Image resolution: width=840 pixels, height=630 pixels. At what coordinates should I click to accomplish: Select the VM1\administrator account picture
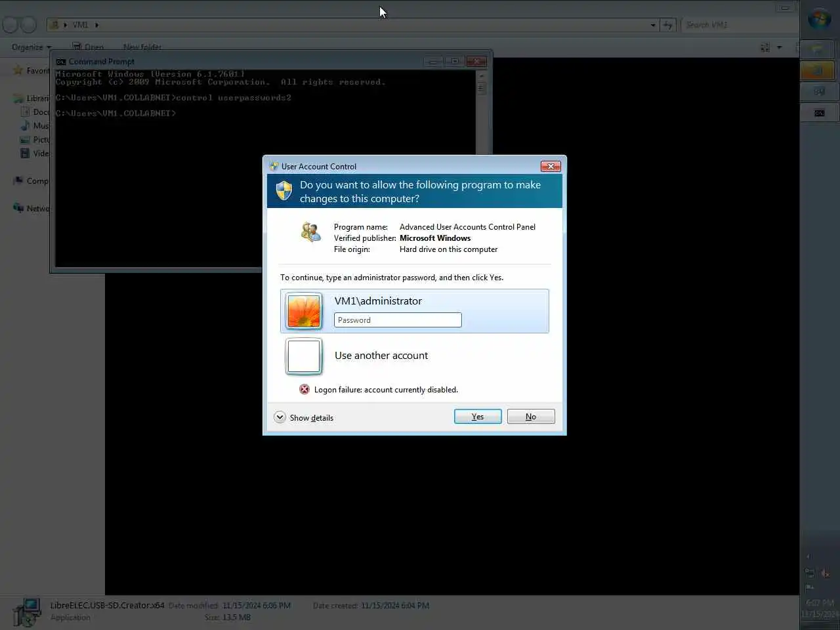(304, 311)
